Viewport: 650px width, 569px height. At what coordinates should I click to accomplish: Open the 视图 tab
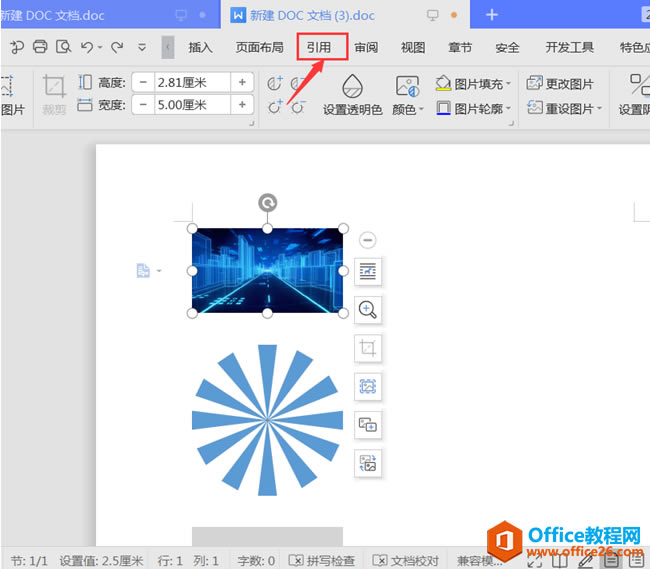pos(413,47)
